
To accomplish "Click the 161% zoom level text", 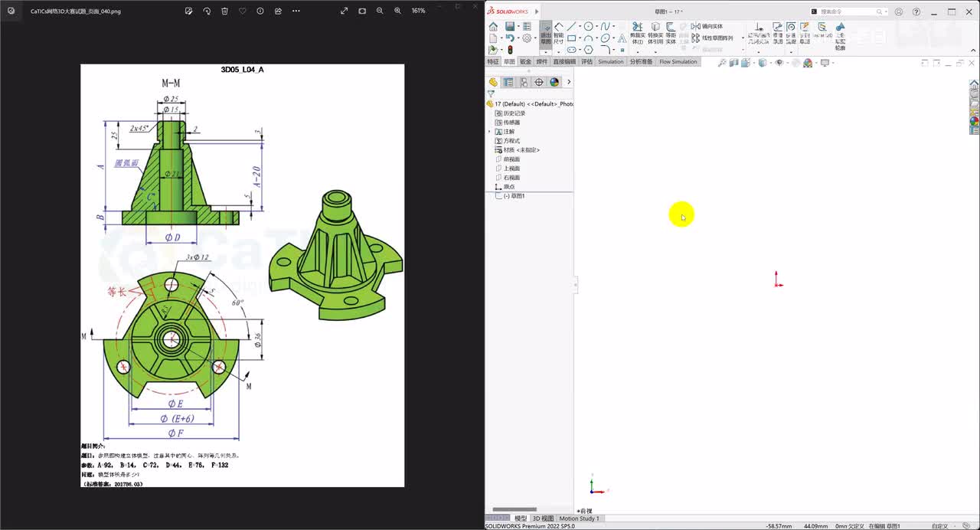I will 418,11.
